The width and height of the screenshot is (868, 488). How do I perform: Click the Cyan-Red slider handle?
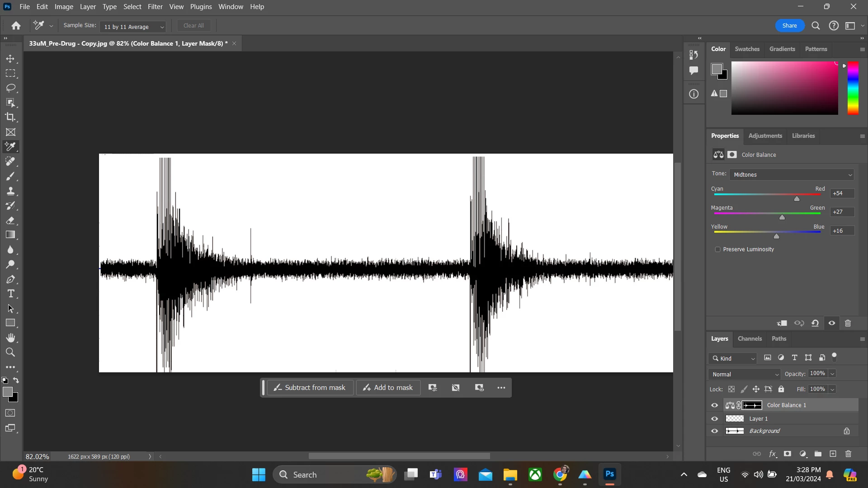pos(797,199)
